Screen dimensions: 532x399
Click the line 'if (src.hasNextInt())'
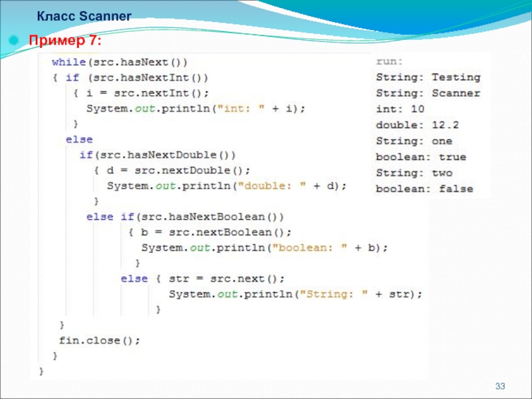(x=137, y=78)
